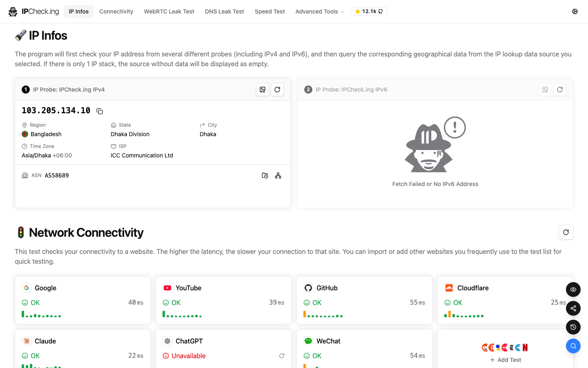This screenshot has width=588, height=368.
Task: Click the Cloudflare connectivity card title
Action: point(473,288)
